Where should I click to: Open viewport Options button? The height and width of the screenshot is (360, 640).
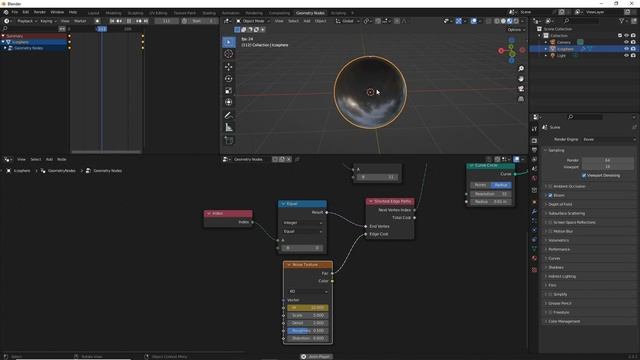pos(516,29)
